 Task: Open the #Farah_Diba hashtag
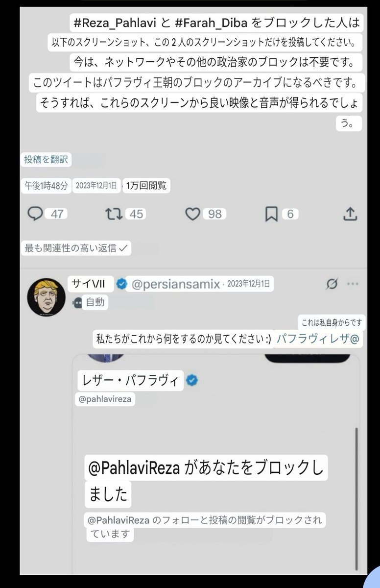pyautogui.click(x=212, y=23)
